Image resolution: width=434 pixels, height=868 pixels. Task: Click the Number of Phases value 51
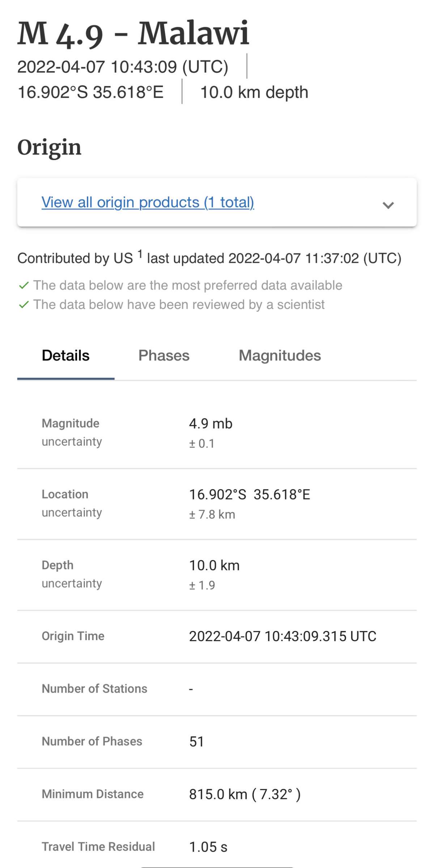pyautogui.click(x=196, y=742)
